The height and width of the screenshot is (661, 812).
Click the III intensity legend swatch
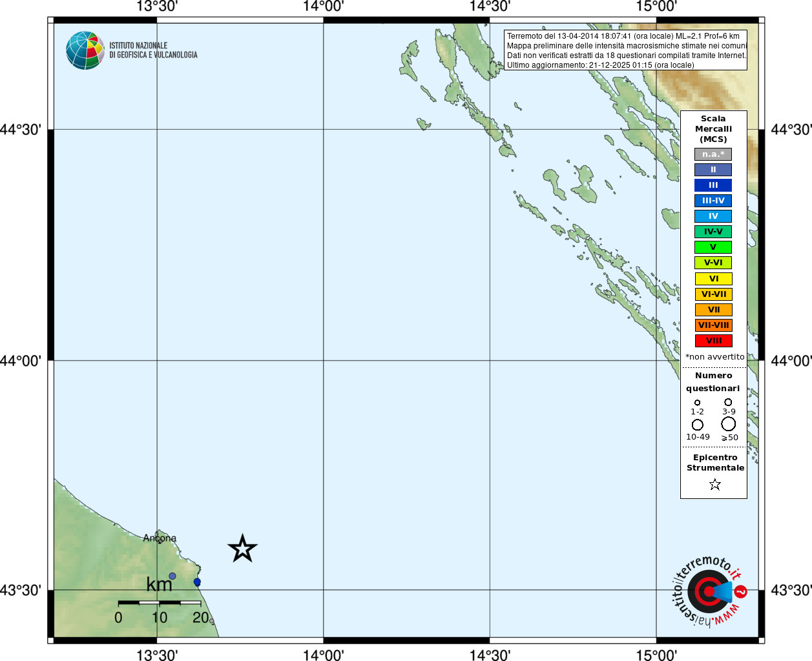click(x=713, y=185)
